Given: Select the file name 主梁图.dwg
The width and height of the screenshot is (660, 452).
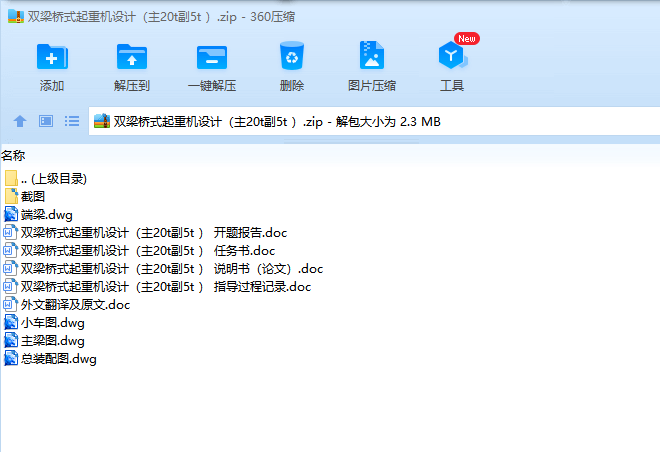Looking at the screenshot, I should click(x=53, y=341).
